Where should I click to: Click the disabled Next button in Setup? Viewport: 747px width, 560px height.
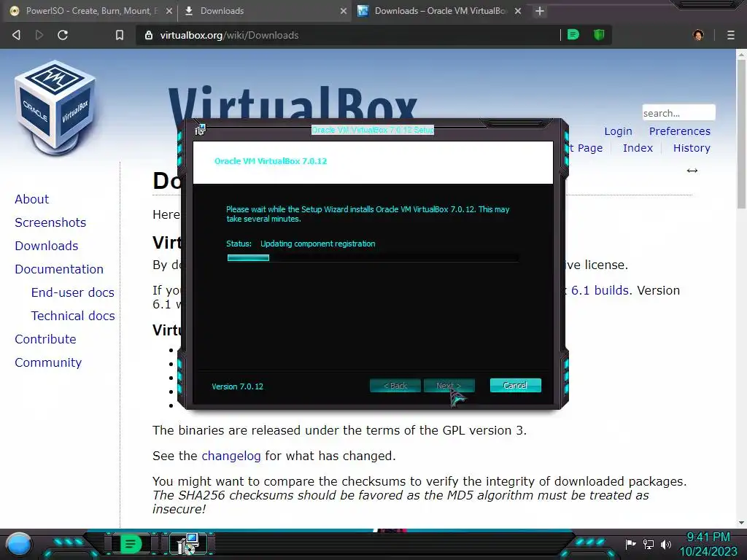(449, 385)
